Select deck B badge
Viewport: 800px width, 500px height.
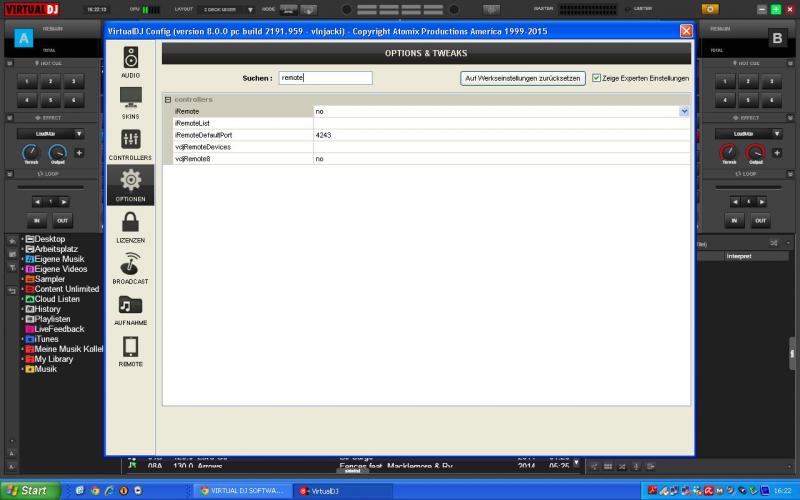[x=777, y=38]
